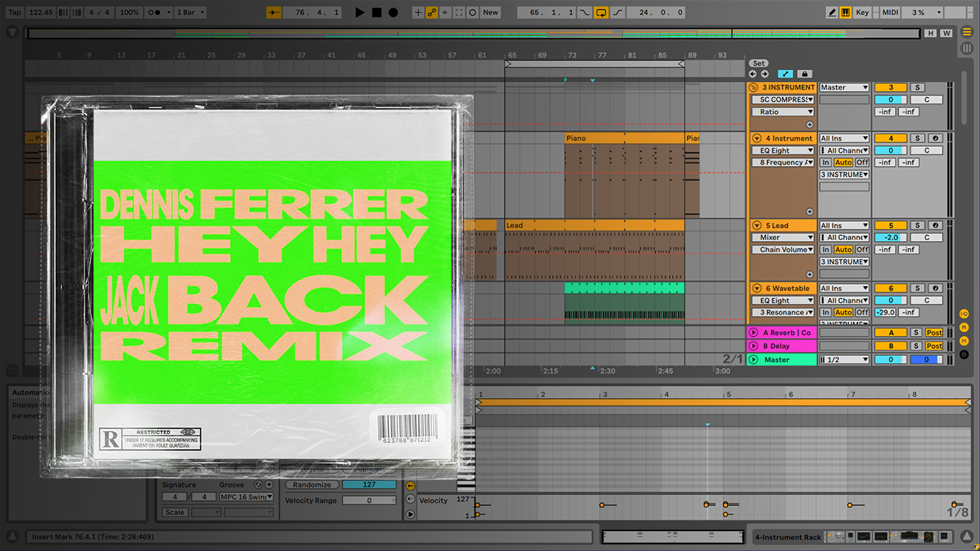Add automation lane on 5 Lead
Viewport: 980px width, 551px height.
pyautogui.click(x=809, y=273)
